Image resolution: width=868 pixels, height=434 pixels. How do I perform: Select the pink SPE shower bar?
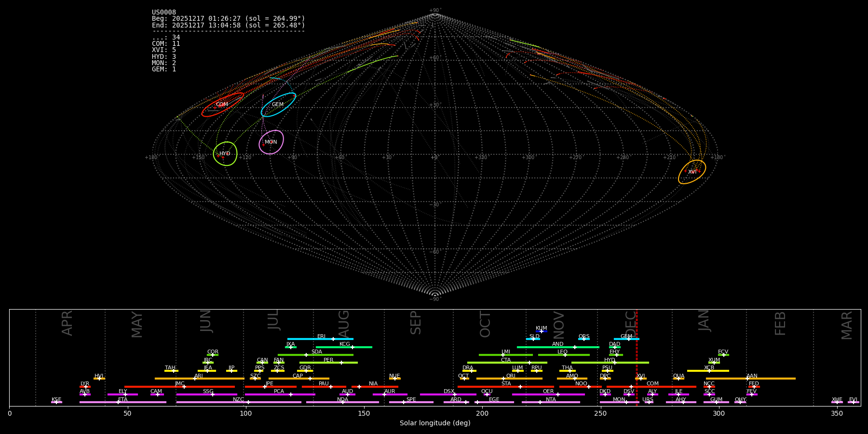[x=411, y=402]
